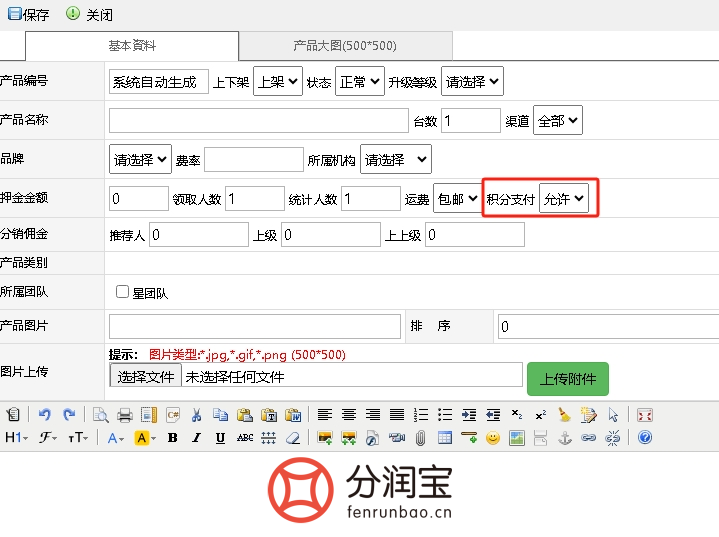This screenshot has width=719, height=537.
Task: Toggle bold formatting
Action: pyautogui.click(x=173, y=437)
